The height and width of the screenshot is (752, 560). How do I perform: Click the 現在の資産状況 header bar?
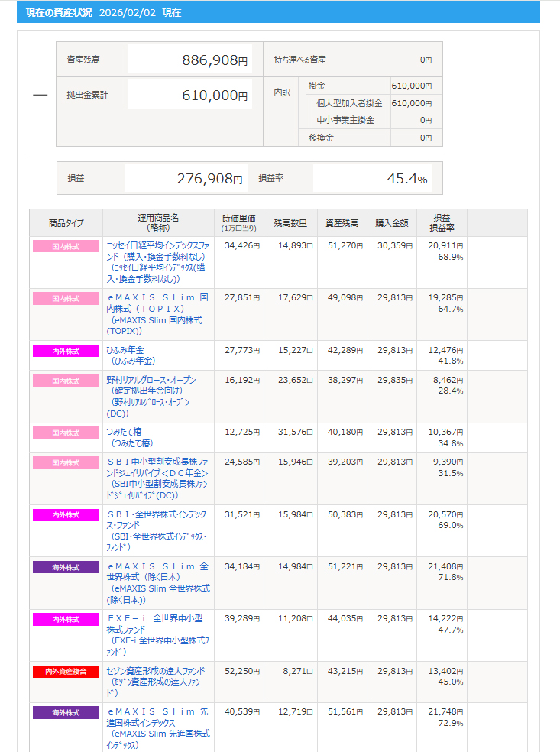tap(278, 13)
